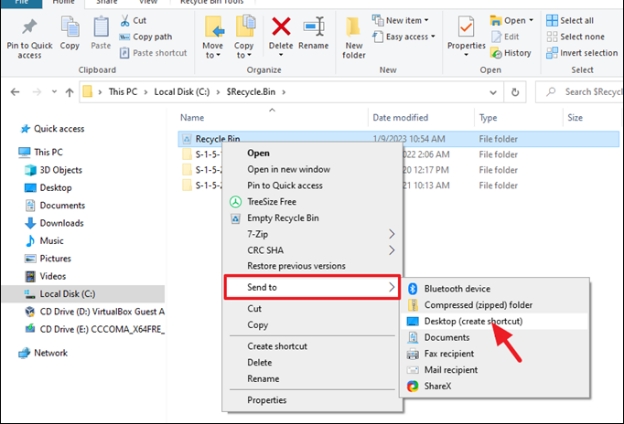Click Empty Recycle Bin in context menu
The height and width of the screenshot is (424, 624).
click(x=283, y=217)
